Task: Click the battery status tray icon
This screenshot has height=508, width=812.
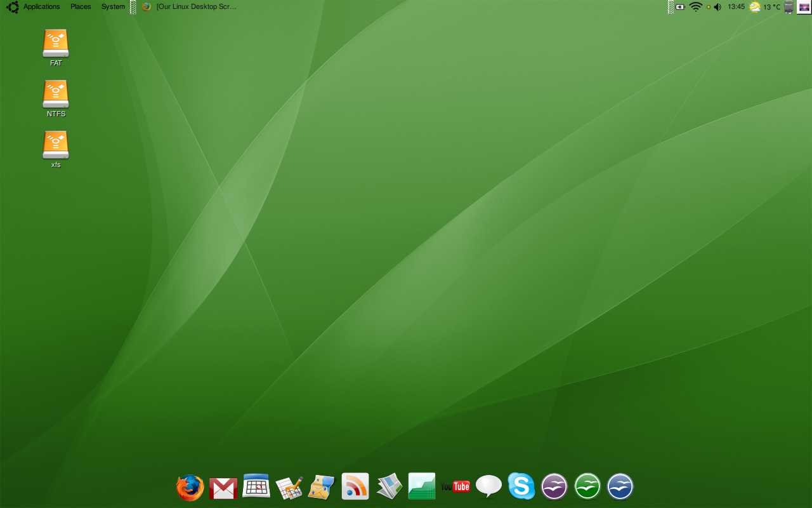Action: click(x=680, y=7)
